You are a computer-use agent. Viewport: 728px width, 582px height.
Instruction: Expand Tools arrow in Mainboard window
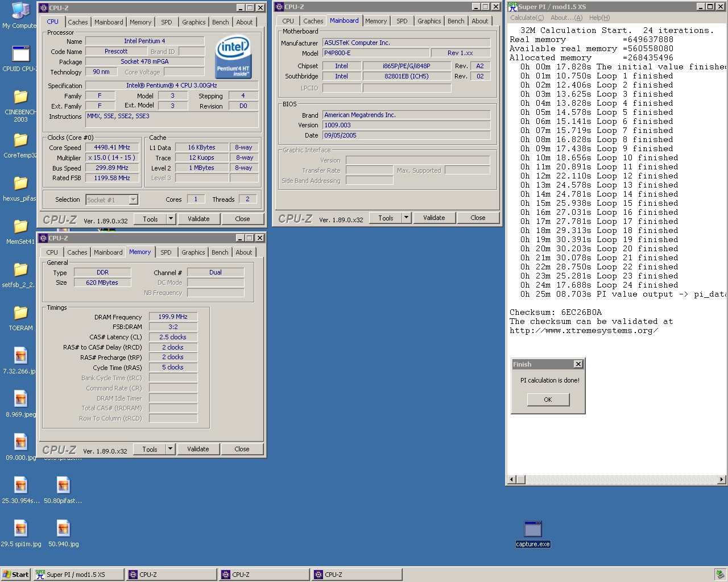point(406,218)
